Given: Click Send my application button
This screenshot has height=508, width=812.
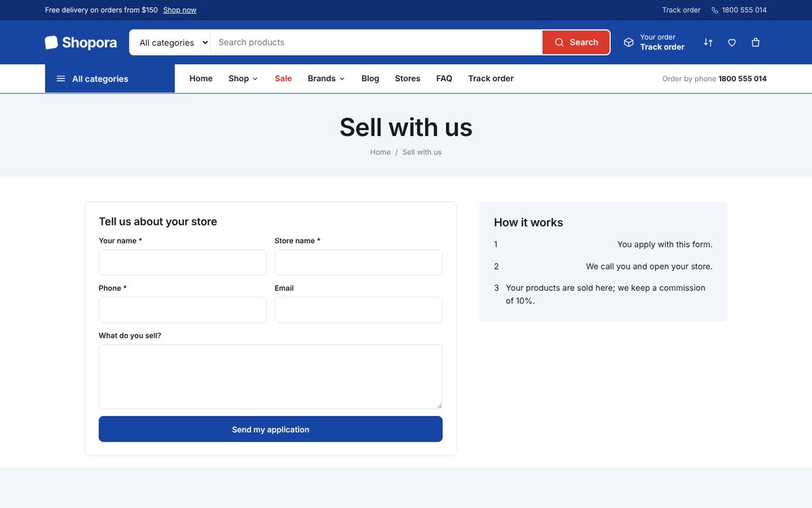Looking at the screenshot, I should (271, 429).
